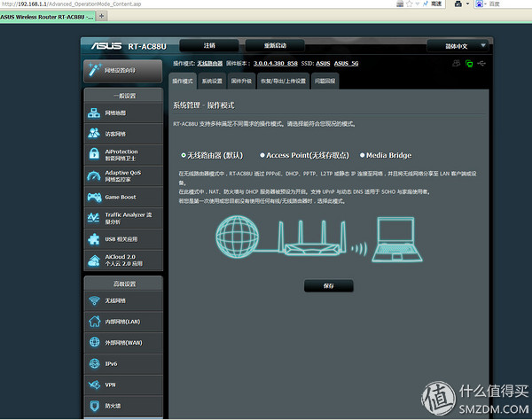
Task: Select Wireless Router (default) mode
Action: coord(184,155)
